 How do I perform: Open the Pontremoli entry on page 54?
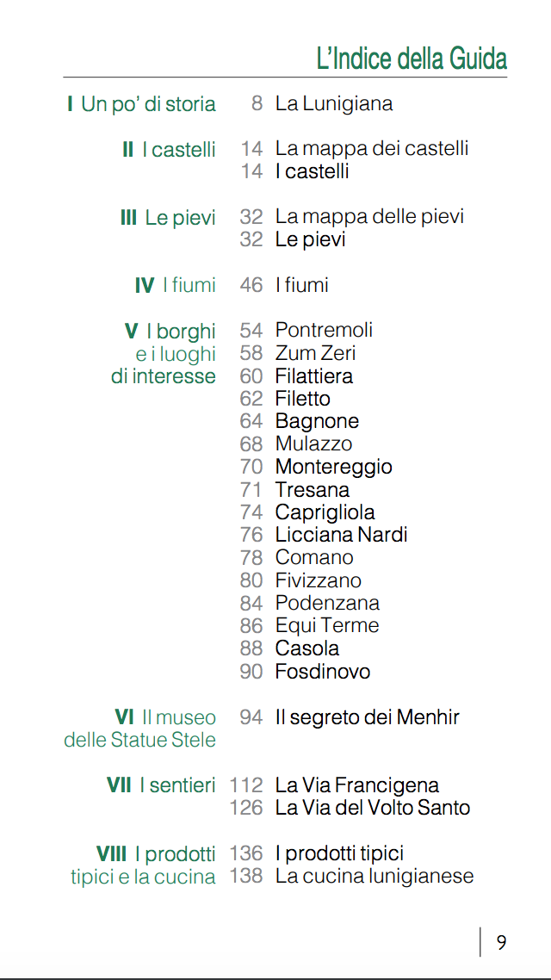coord(324,331)
